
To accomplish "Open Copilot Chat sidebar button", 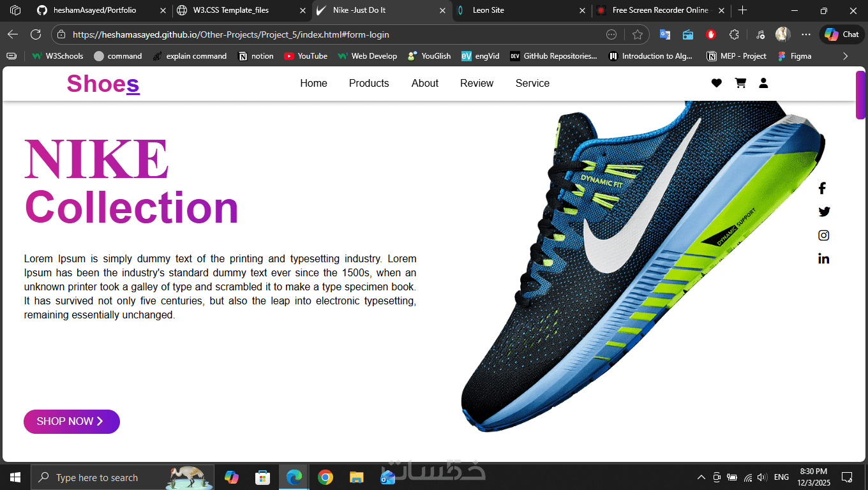I will (842, 34).
